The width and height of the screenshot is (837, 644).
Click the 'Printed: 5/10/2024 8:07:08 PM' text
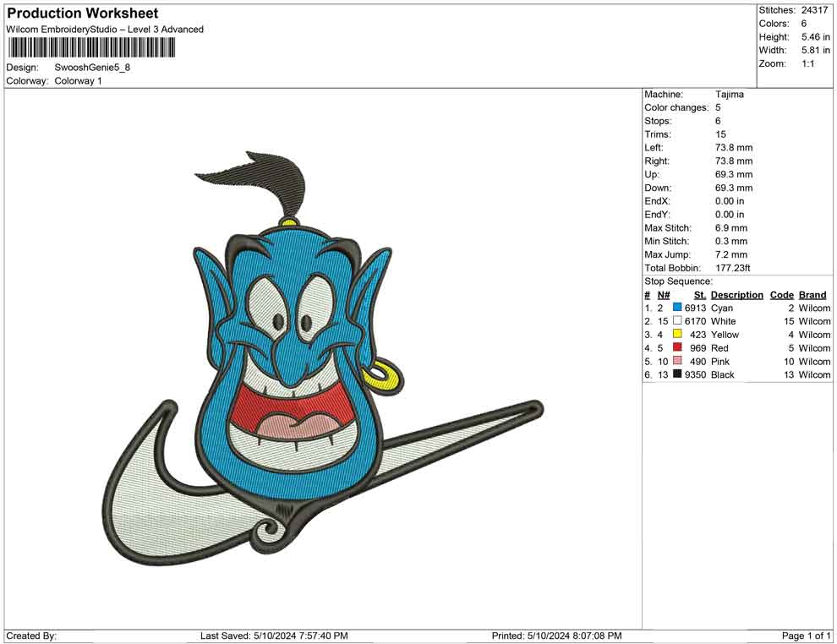pyautogui.click(x=557, y=636)
